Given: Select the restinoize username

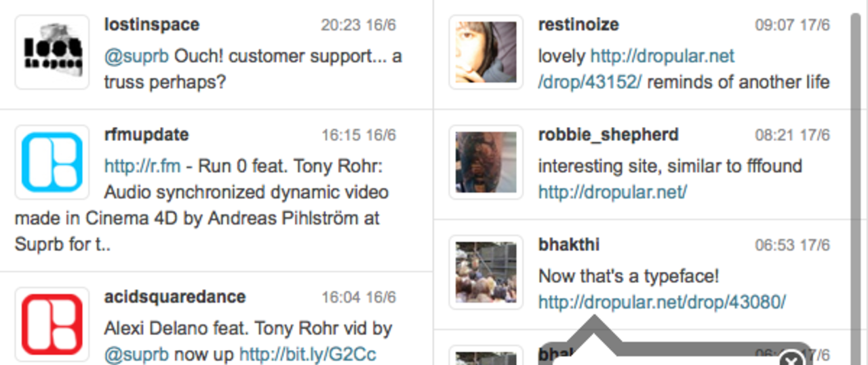Looking at the screenshot, I should coord(578,25).
